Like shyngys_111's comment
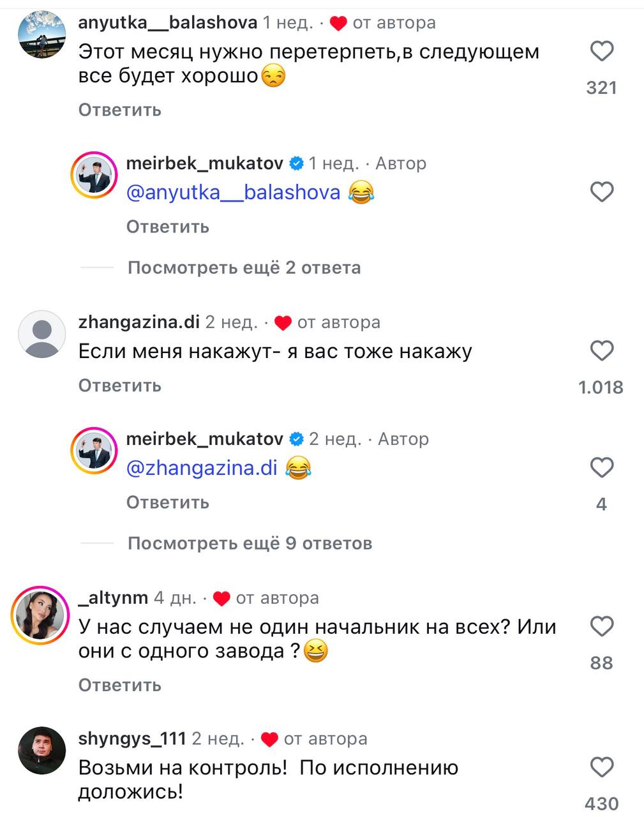 (x=601, y=767)
